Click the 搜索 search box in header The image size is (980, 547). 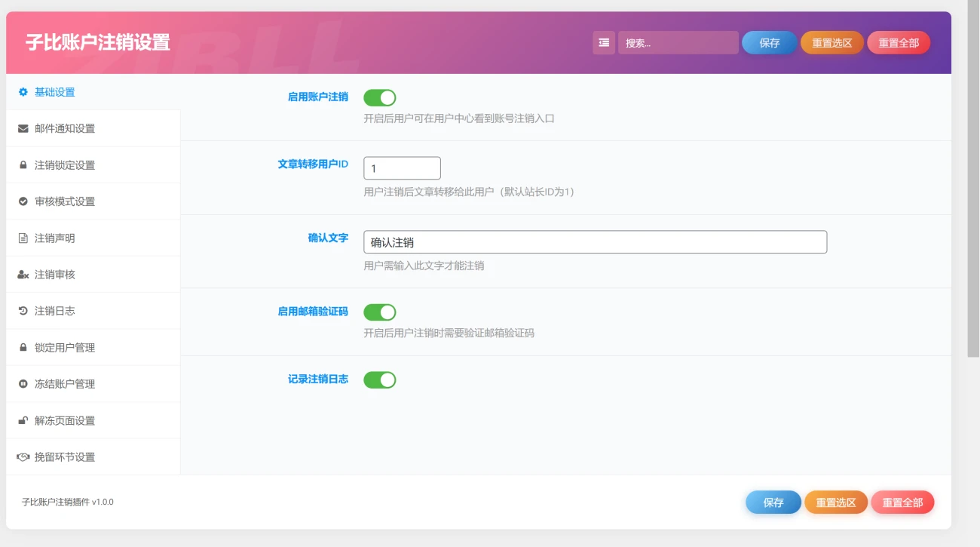coord(677,42)
